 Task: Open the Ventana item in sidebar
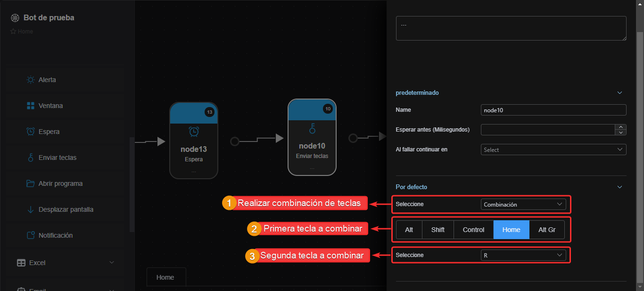pos(66,106)
